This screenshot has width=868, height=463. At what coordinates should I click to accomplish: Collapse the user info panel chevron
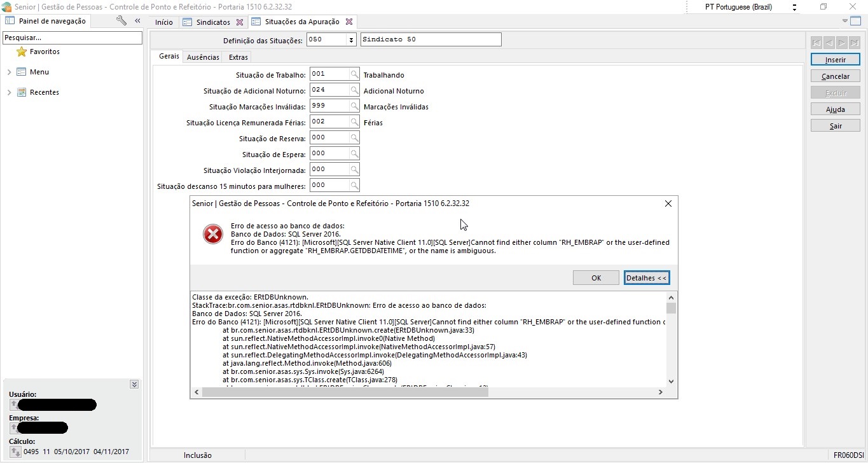pyautogui.click(x=134, y=384)
